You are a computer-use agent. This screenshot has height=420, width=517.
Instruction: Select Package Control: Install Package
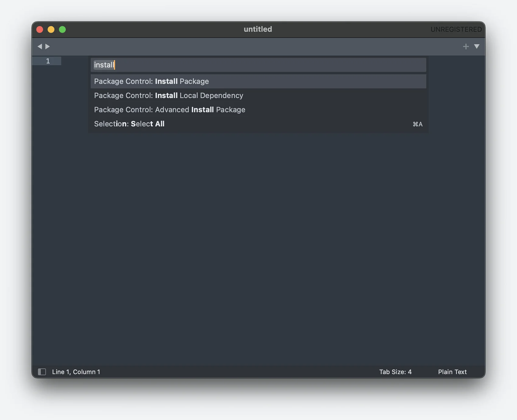(x=258, y=81)
